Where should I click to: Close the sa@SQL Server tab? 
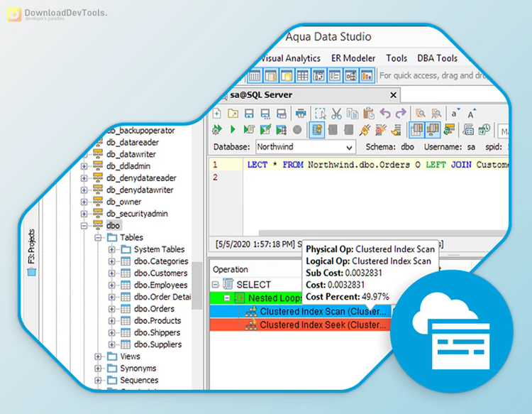pos(393,95)
